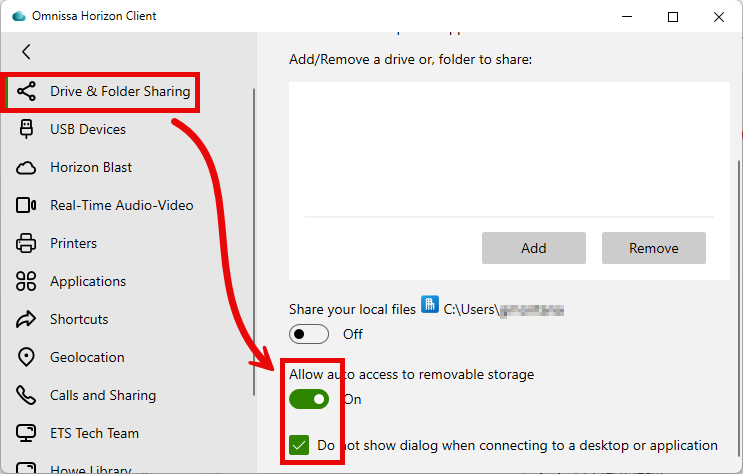
Task: Click the USB Devices plug icon
Action: point(27,129)
